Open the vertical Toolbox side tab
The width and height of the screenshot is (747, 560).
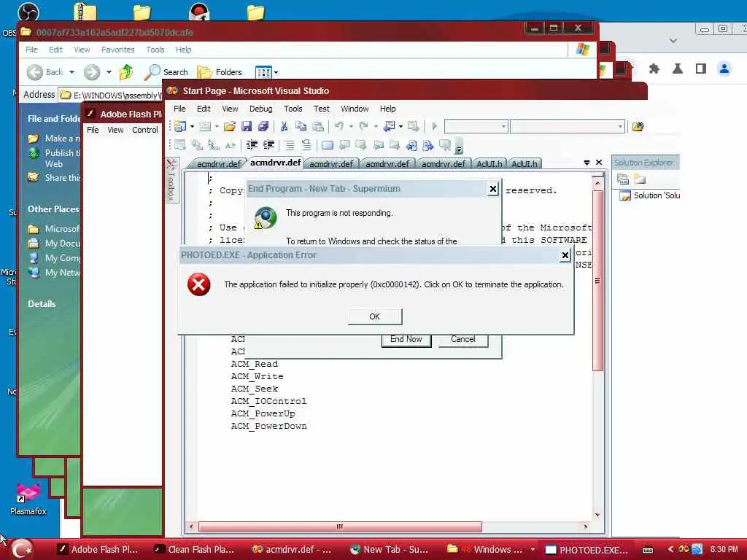171,180
